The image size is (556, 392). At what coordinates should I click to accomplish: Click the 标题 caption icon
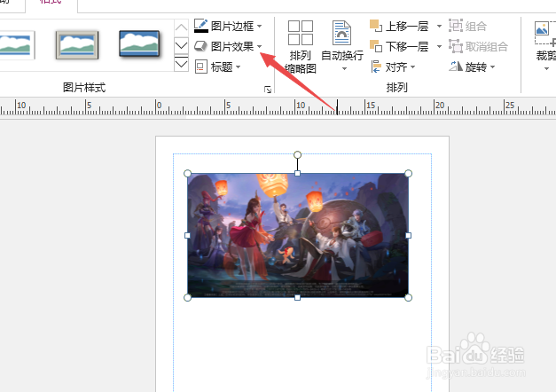pos(201,67)
